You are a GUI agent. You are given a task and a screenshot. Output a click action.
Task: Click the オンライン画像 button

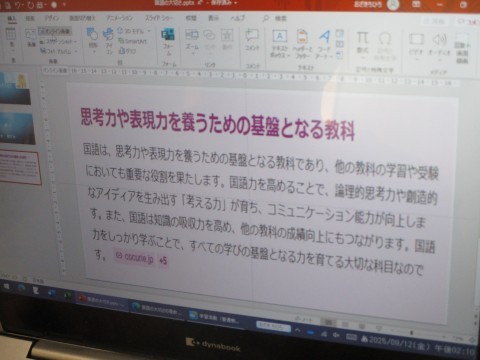(55, 31)
